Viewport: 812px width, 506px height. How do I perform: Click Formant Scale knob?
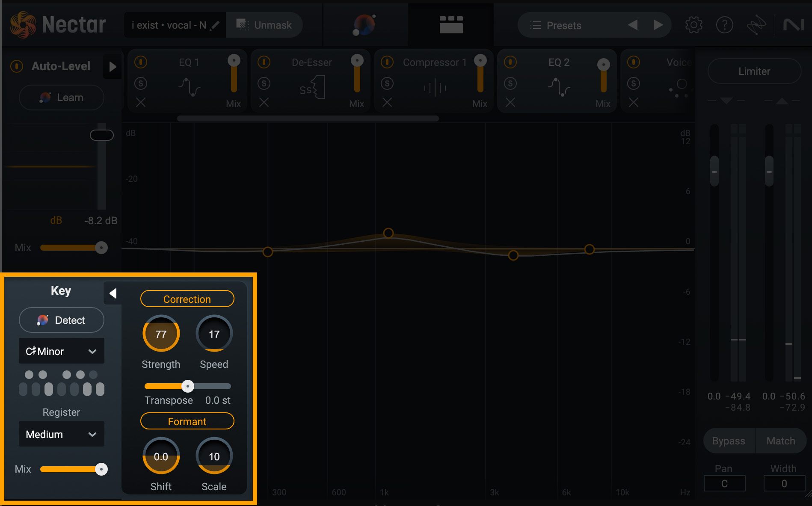click(214, 456)
